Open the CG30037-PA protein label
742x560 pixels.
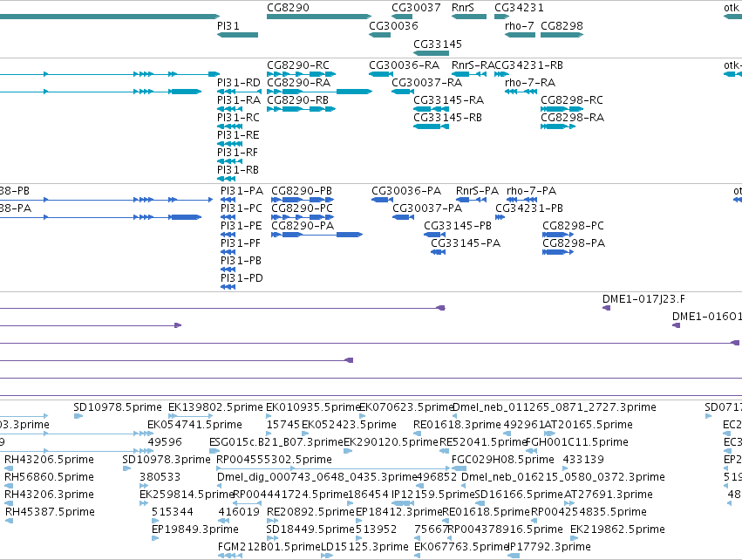(427, 208)
